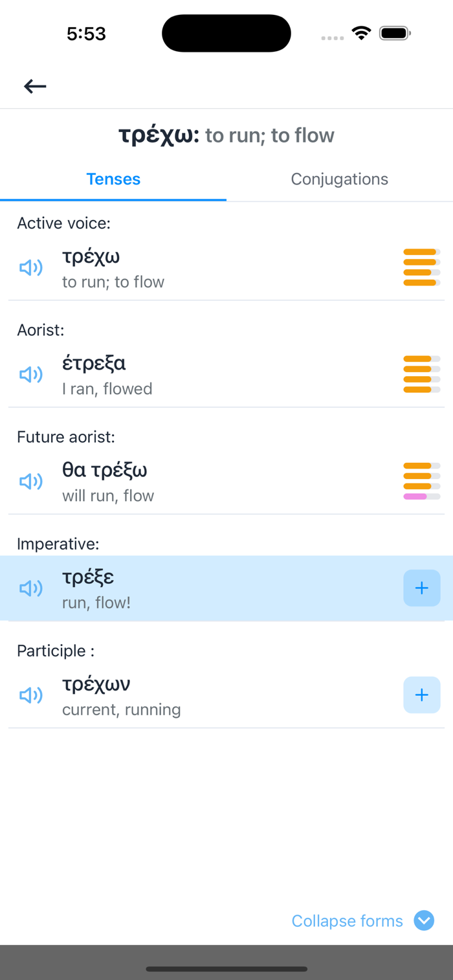Collapse forms using the chevron circle icon
This screenshot has height=980, width=453.
pos(424,920)
